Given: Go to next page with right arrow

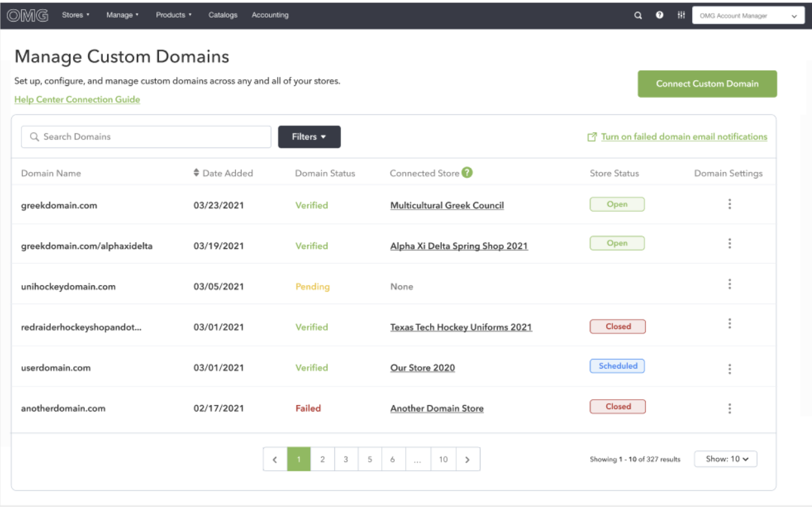Looking at the screenshot, I should pyautogui.click(x=468, y=459).
